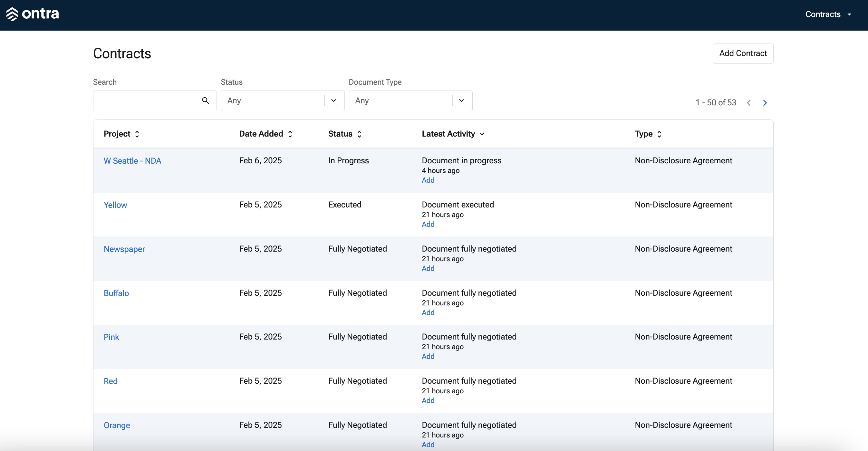Go to previous page of contracts
Screen dimensions: 868x451
tap(748, 103)
